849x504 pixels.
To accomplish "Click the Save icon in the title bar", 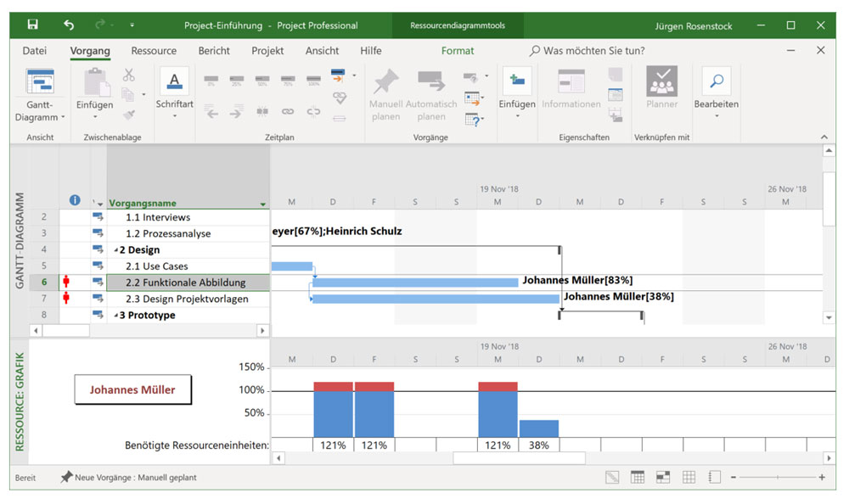I will point(33,25).
